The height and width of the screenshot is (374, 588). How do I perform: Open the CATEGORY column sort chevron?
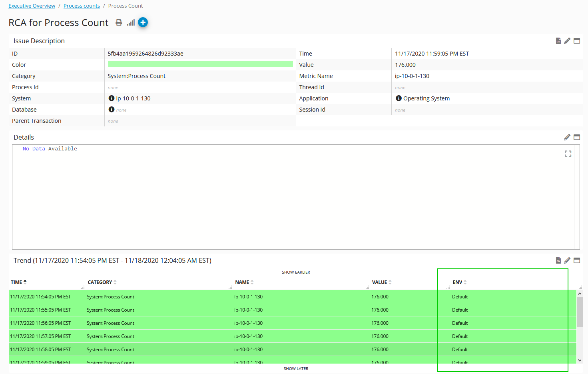(x=115, y=282)
